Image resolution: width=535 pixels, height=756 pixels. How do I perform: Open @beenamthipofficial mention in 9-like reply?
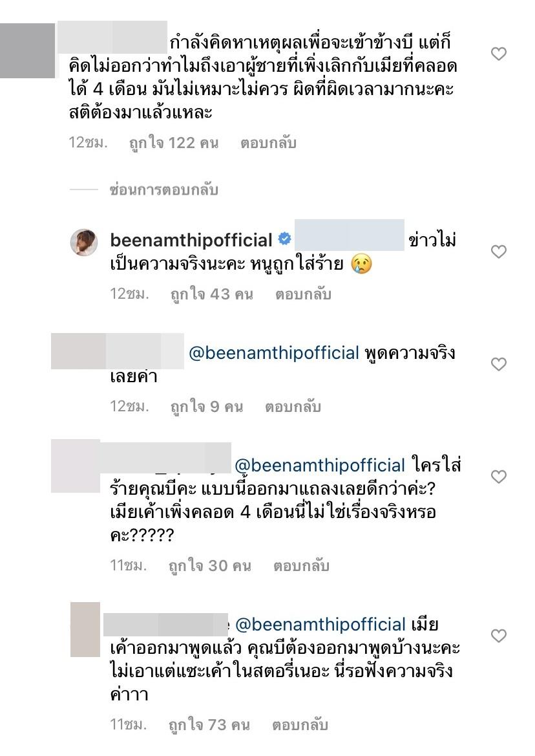coord(274,353)
